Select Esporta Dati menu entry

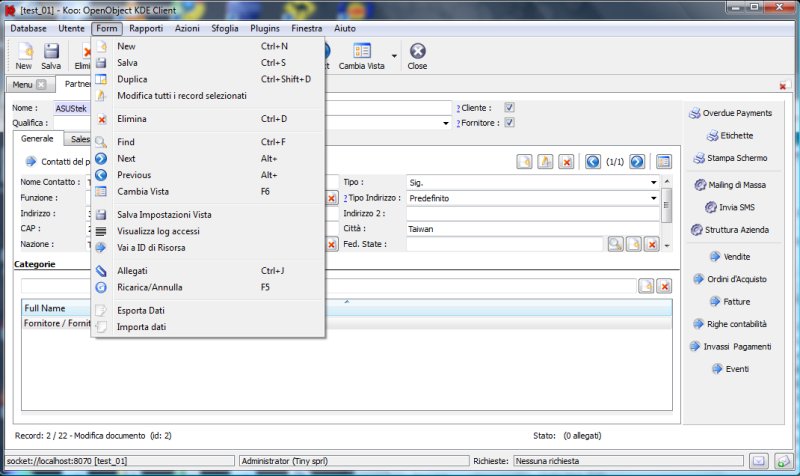pos(140,310)
